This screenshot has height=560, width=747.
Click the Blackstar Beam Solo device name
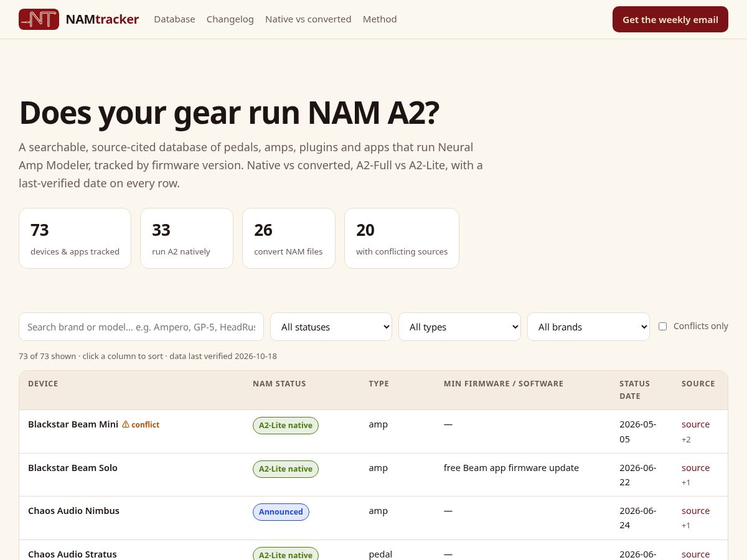click(73, 468)
